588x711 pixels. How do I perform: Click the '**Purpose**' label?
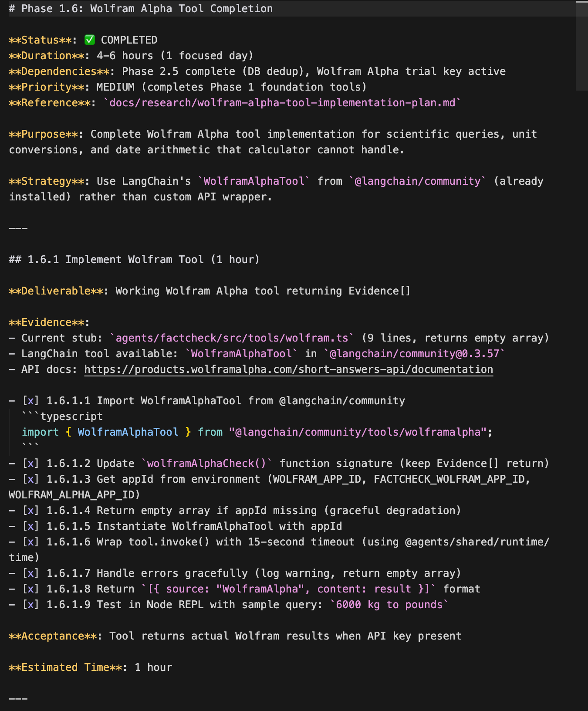click(x=43, y=134)
